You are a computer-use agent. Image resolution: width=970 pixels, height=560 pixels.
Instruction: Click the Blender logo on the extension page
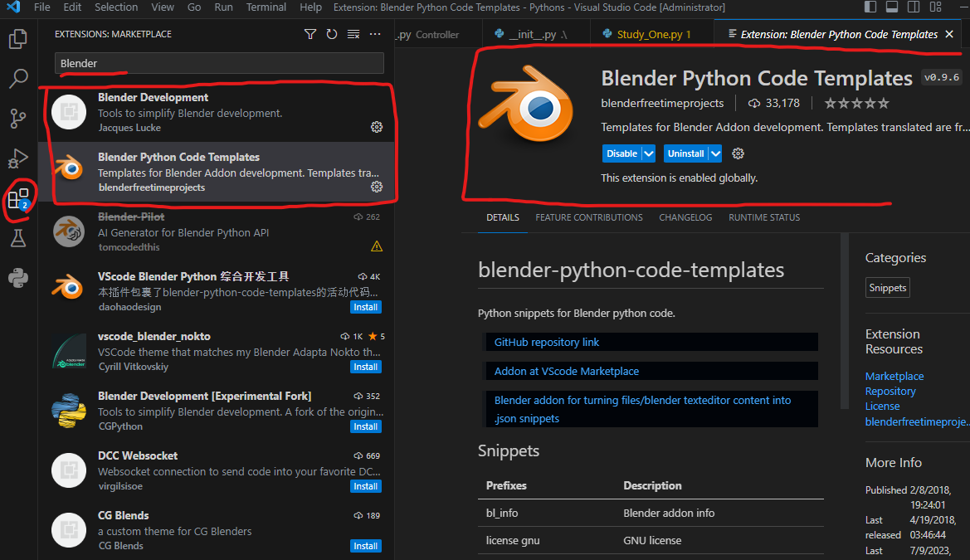[x=526, y=104]
